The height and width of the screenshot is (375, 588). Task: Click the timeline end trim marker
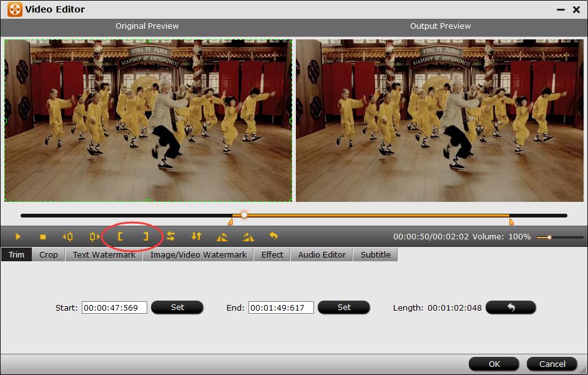511,221
